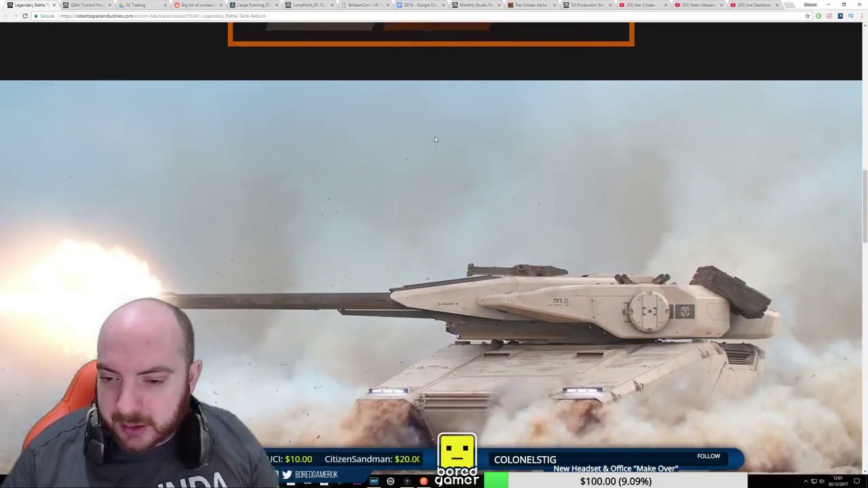Image resolution: width=868 pixels, height=488 pixels.
Task: Open the Chrome three-dot menu
Action: [861, 16]
